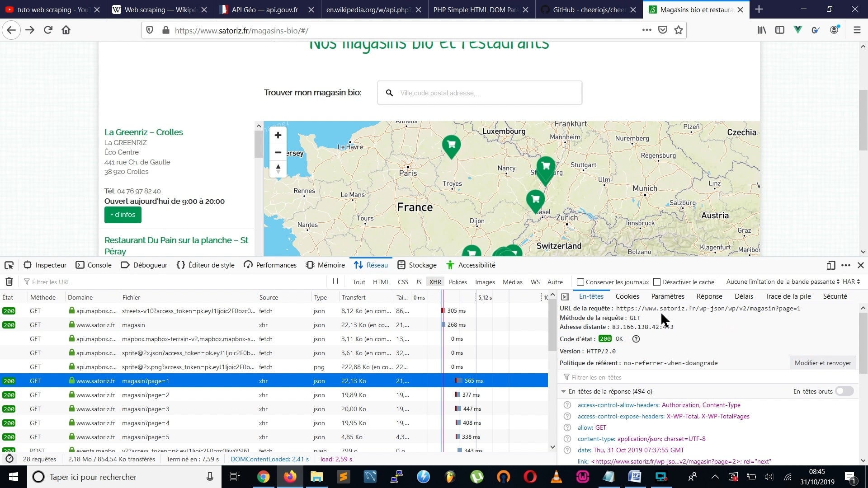Viewport: 868px width, 488px height.
Task: Enable Conserver les journaux checkbox
Action: point(581,282)
